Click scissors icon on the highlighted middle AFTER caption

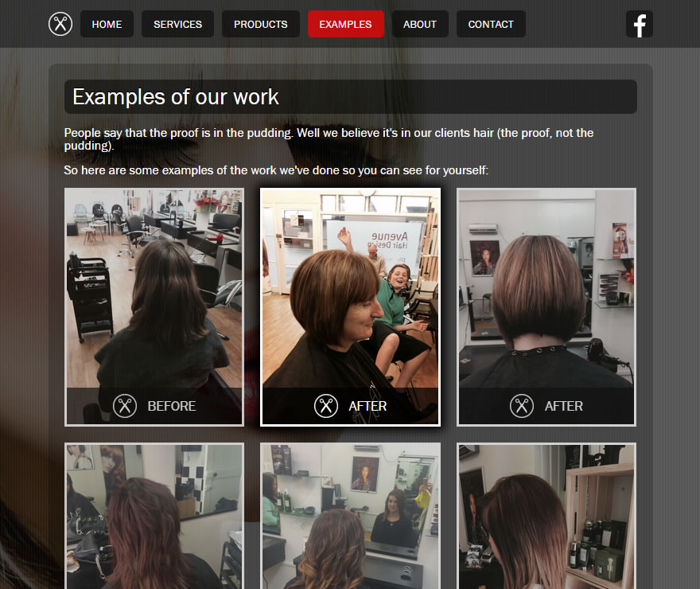click(x=326, y=406)
